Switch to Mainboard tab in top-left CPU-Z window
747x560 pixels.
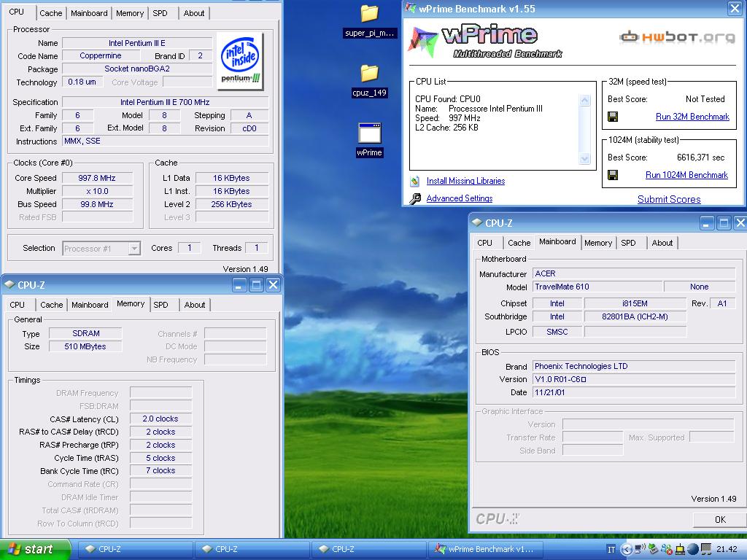89,13
